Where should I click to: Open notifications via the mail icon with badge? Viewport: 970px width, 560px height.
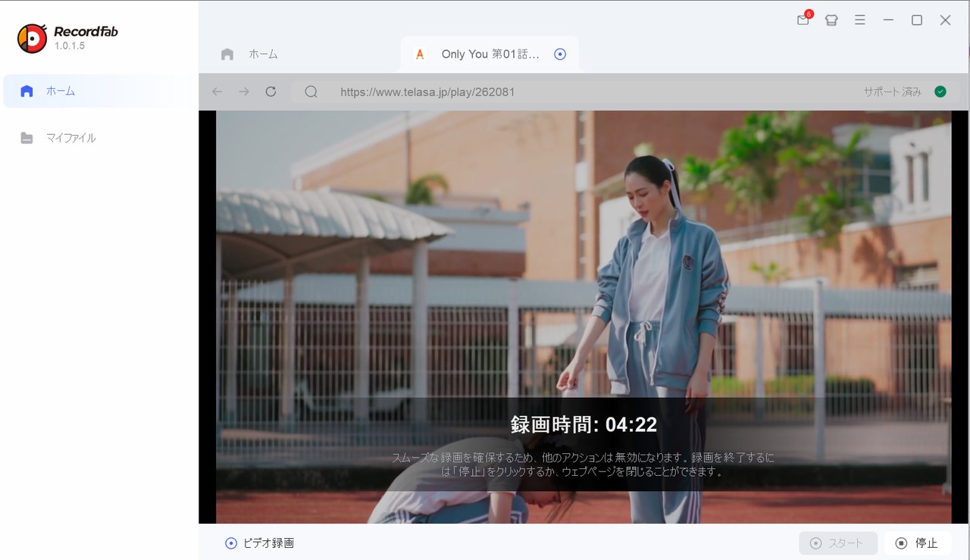(x=803, y=20)
